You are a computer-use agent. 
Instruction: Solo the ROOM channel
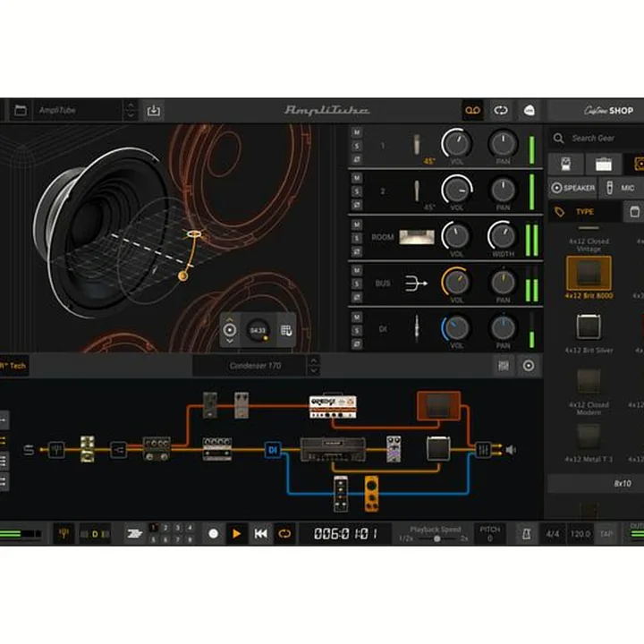(x=357, y=238)
